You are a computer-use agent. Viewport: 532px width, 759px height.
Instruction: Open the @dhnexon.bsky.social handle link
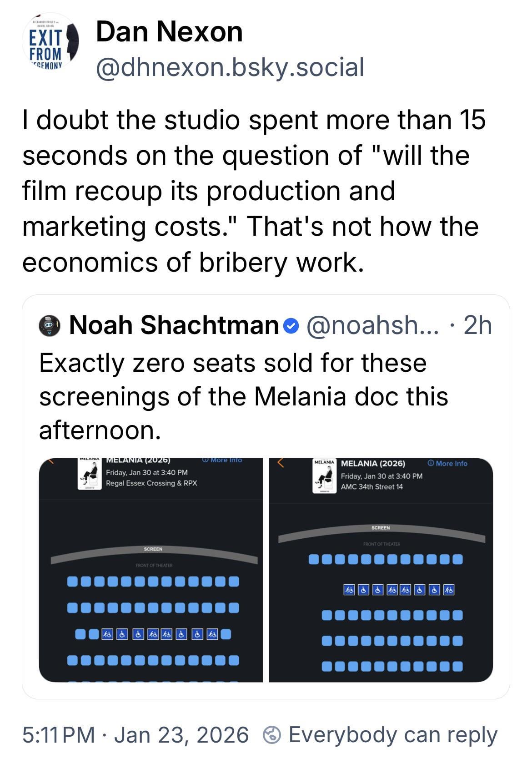click(x=230, y=67)
